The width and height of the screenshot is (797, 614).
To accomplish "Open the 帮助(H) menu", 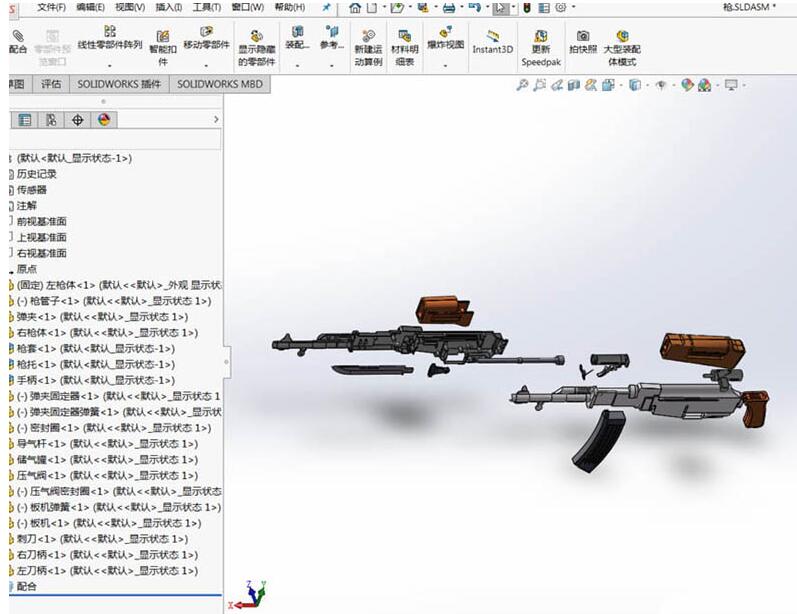I will point(289,7).
